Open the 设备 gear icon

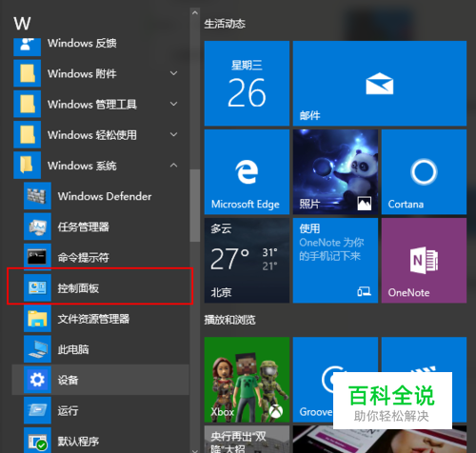point(37,380)
